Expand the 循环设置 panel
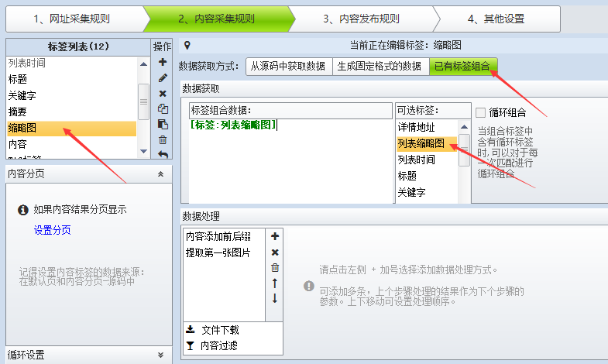Screen dimensions: 608x364 (x=160, y=355)
